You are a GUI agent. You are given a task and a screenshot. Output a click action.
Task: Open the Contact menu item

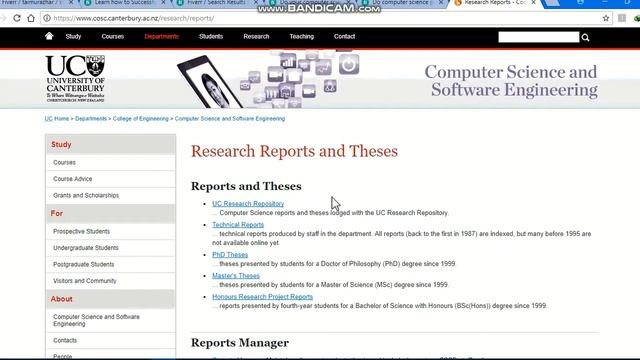(344, 36)
